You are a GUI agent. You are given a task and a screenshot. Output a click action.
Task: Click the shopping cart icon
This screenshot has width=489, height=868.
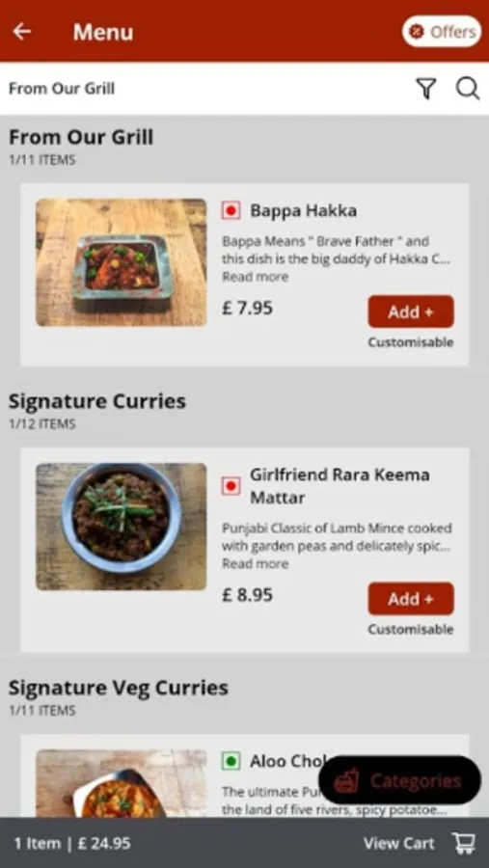[464, 843]
